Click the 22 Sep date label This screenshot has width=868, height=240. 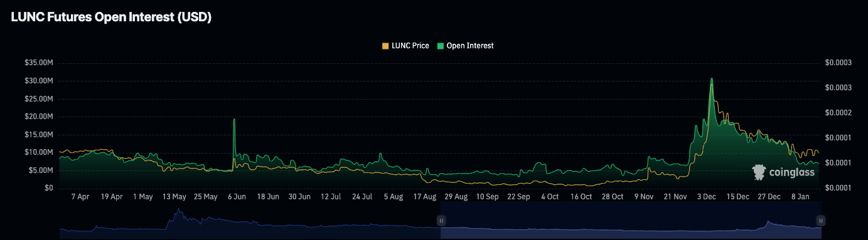[x=518, y=197]
